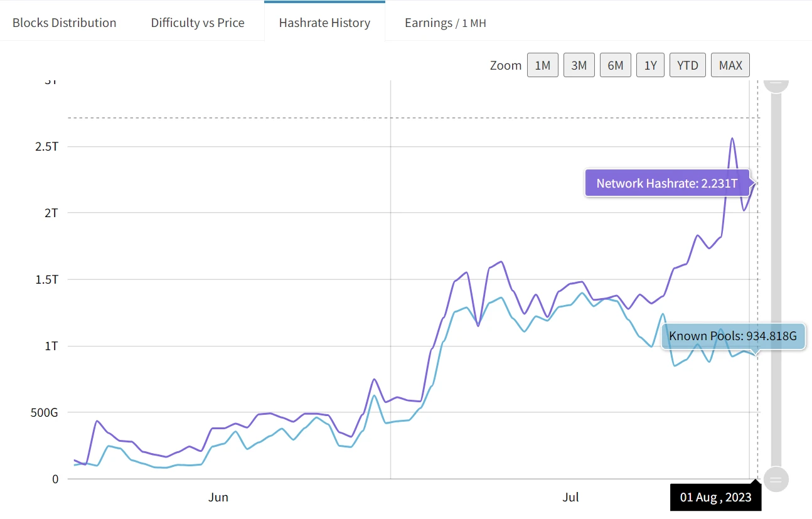Open the Earnings / 1 MH tab

[445, 23]
